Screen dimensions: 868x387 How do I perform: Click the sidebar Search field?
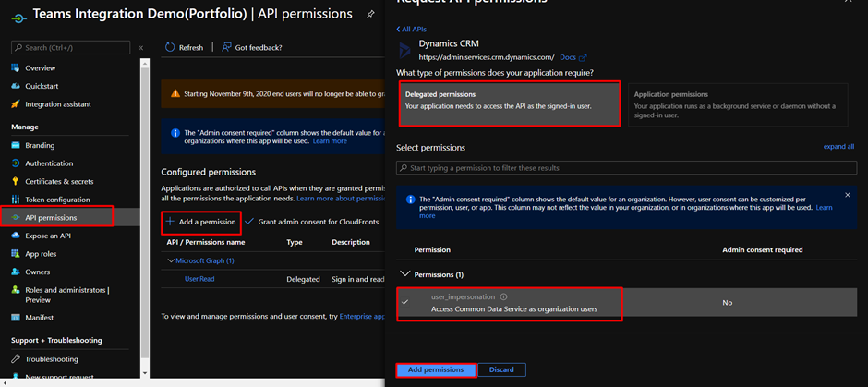click(70, 48)
